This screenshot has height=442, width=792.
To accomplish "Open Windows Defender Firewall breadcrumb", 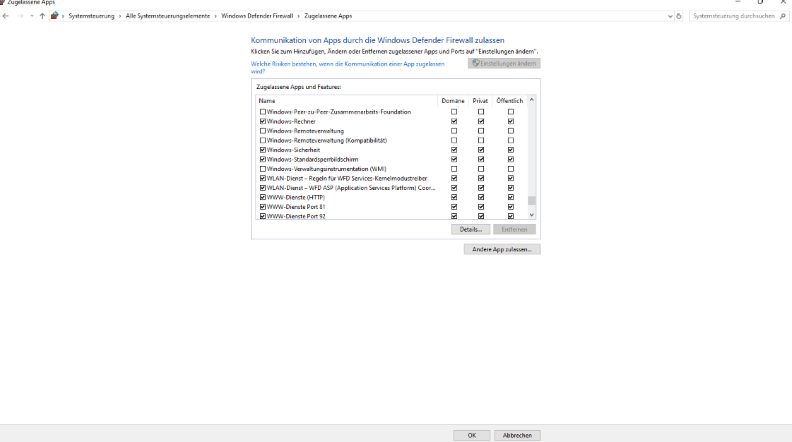I will point(257,16).
